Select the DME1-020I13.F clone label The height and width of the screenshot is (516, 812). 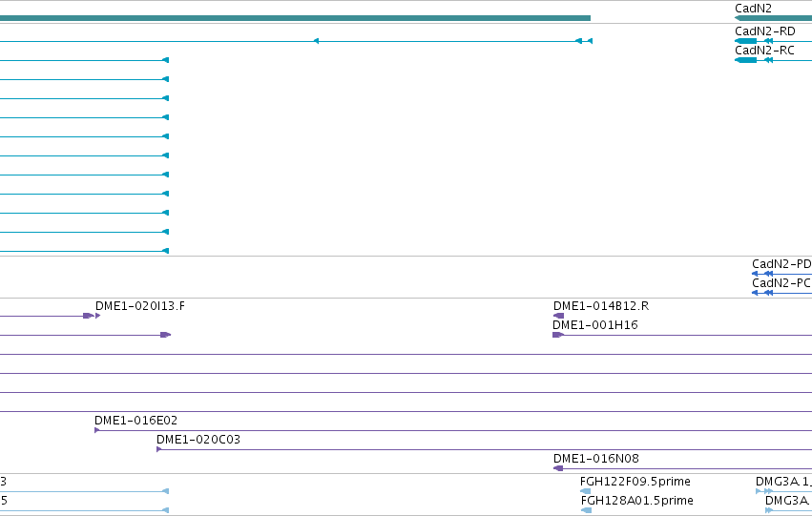tap(140, 306)
